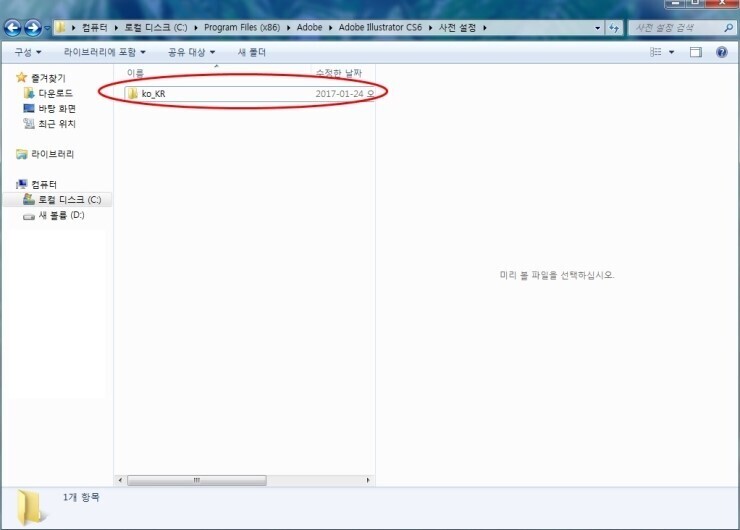Open 라이브러리에 포함 menu
The image size is (740, 530).
[105, 52]
